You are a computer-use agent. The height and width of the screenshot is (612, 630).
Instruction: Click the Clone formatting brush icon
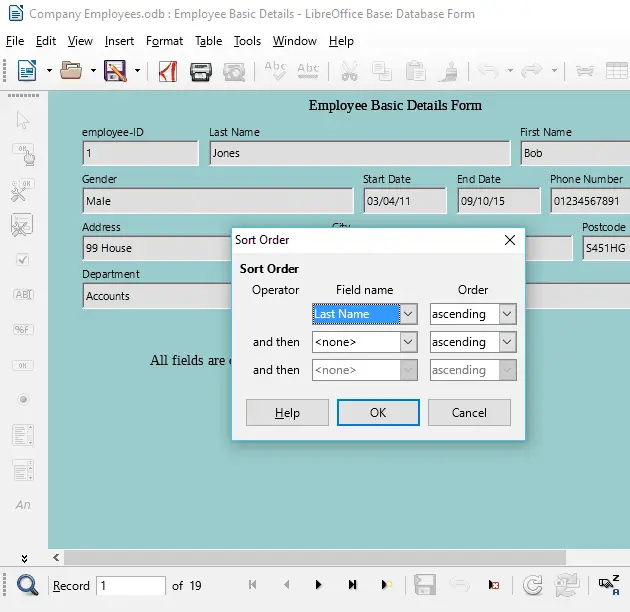[x=449, y=72]
